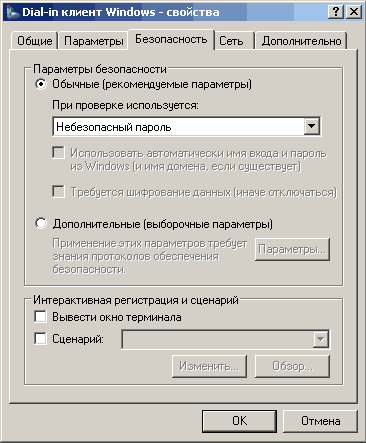Expand the Сценарий file dropdown arrow

[x=321, y=339]
